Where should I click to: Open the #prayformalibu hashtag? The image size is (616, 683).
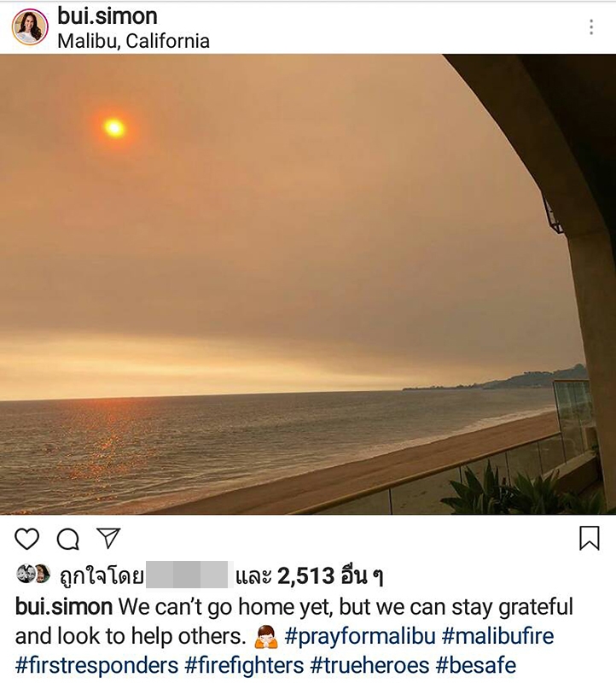pos(360,637)
